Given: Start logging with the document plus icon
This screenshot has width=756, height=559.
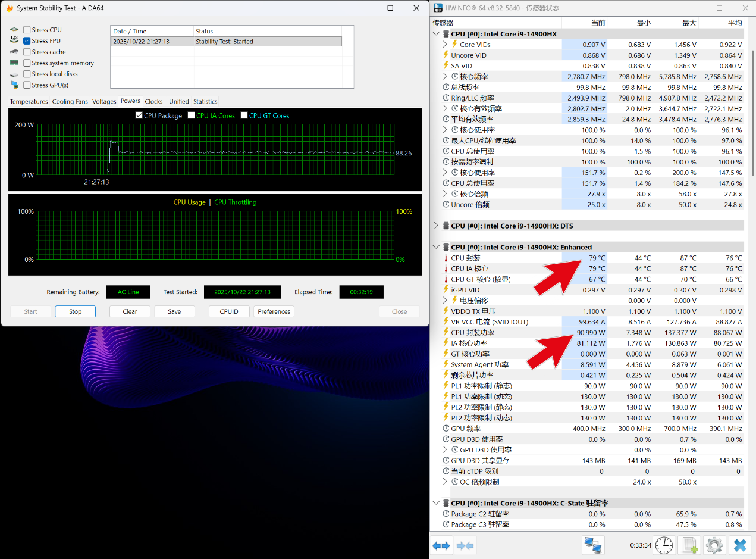Looking at the screenshot, I should point(689,545).
